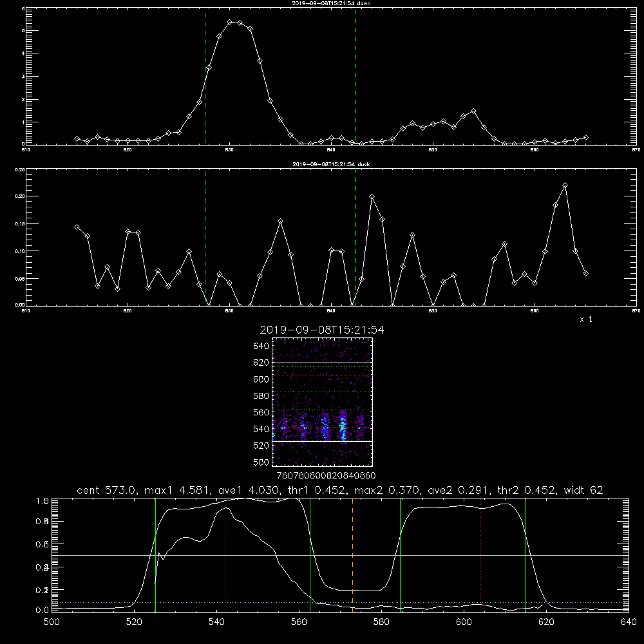Click the upper white line in spectrogram near 620

(x=323, y=363)
